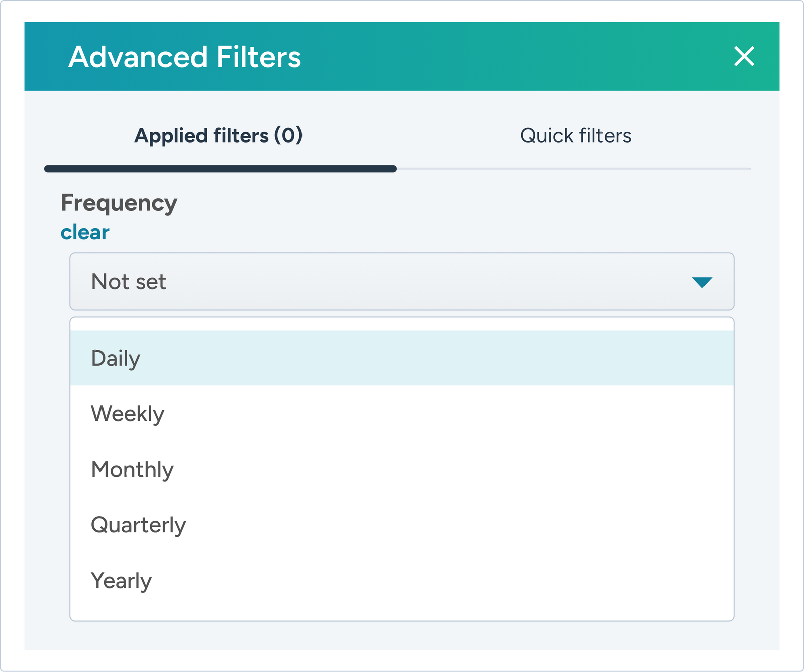Open the 'Not set' Frequency combo box
The width and height of the screenshot is (804, 672).
pos(401,281)
